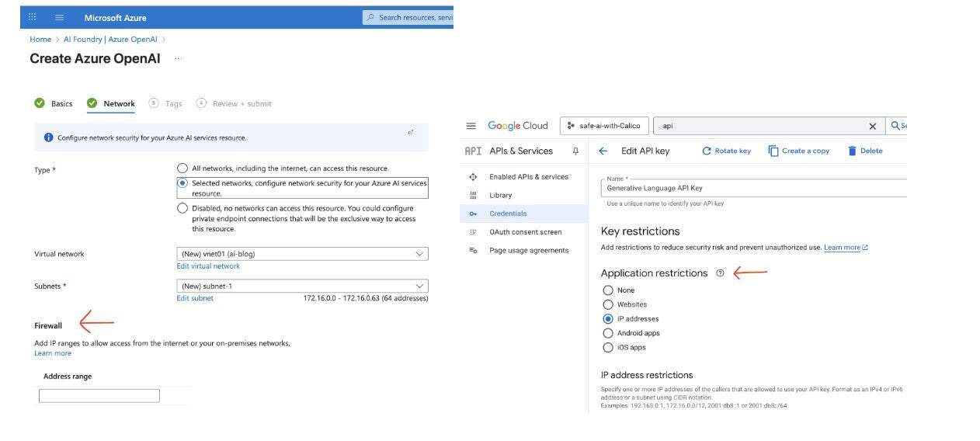
Task: Open the Credentials sidebar item
Action: pos(508,214)
